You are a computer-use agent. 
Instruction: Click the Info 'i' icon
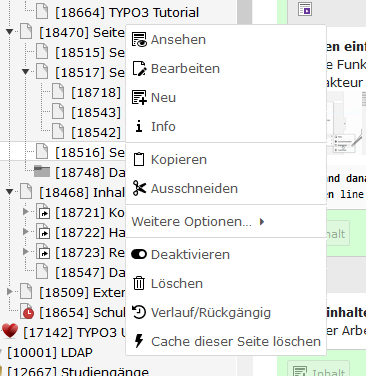click(x=139, y=127)
